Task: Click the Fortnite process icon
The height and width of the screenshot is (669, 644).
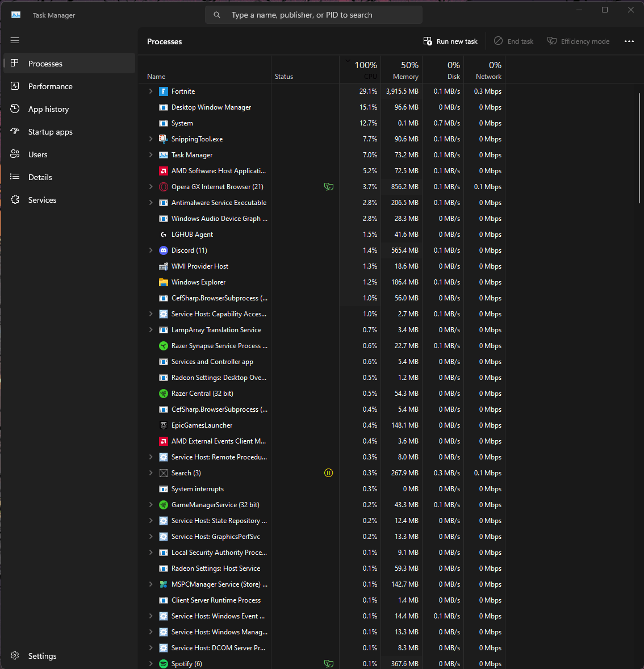Action: click(164, 91)
